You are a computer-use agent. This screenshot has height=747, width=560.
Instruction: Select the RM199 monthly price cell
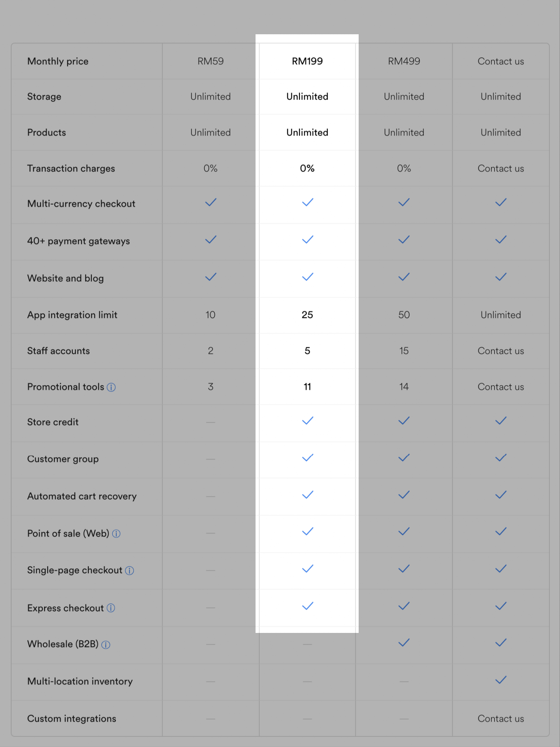[307, 61]
